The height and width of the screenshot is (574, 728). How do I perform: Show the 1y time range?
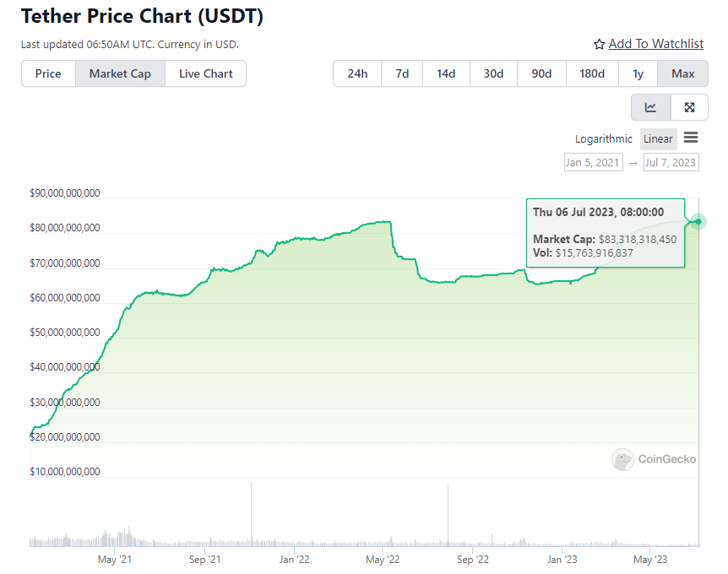click(x=638, y=73)
